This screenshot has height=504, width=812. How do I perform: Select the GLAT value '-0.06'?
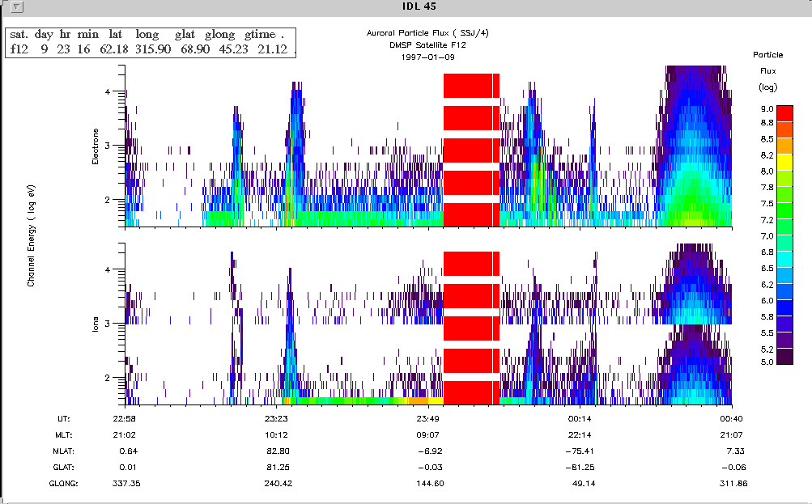733,468
